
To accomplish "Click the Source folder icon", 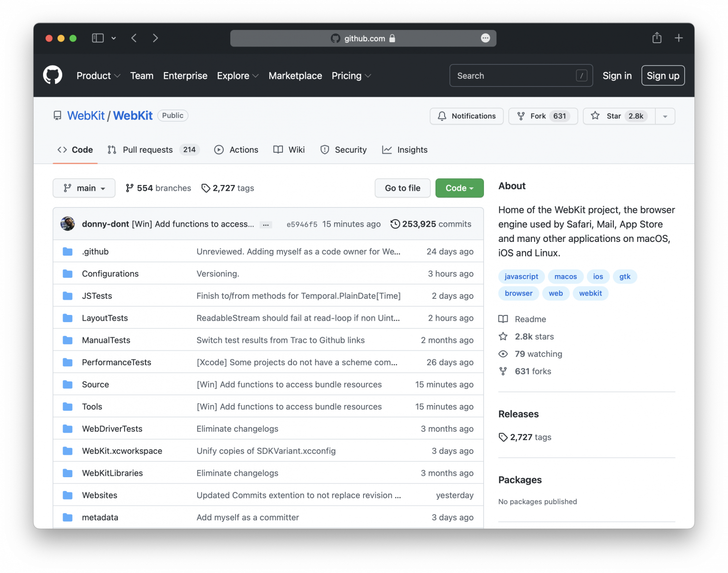I will (x=67, y=384).
